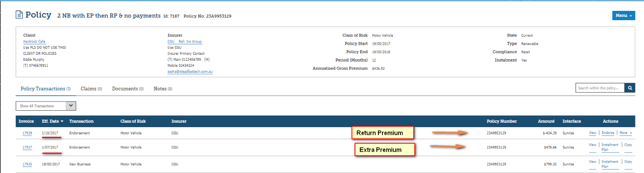Image resolution: width=644 pixels, height=173 pixels.
Task: Click the search magnifier button
Action: point(630,88)
